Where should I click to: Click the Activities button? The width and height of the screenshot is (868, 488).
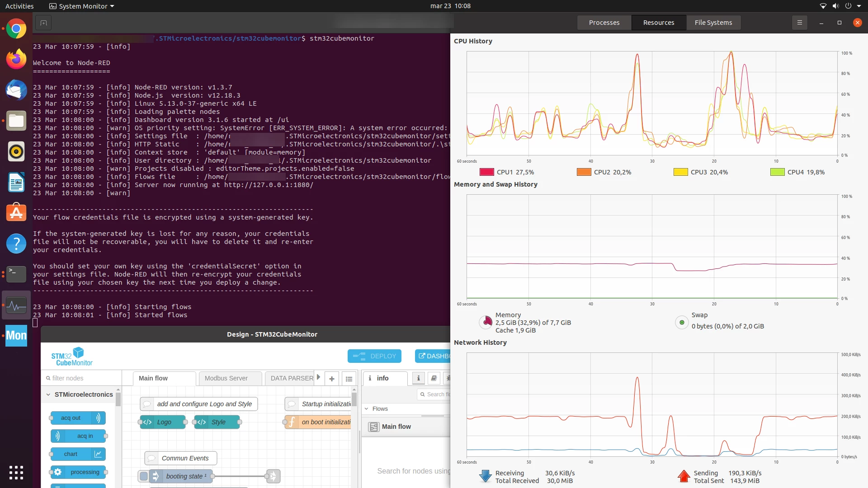pyautogui.click(x=19, y=6)
